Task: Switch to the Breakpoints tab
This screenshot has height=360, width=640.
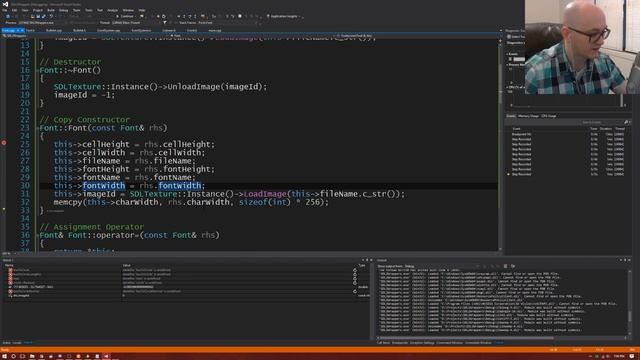Action: pos(400,343)
